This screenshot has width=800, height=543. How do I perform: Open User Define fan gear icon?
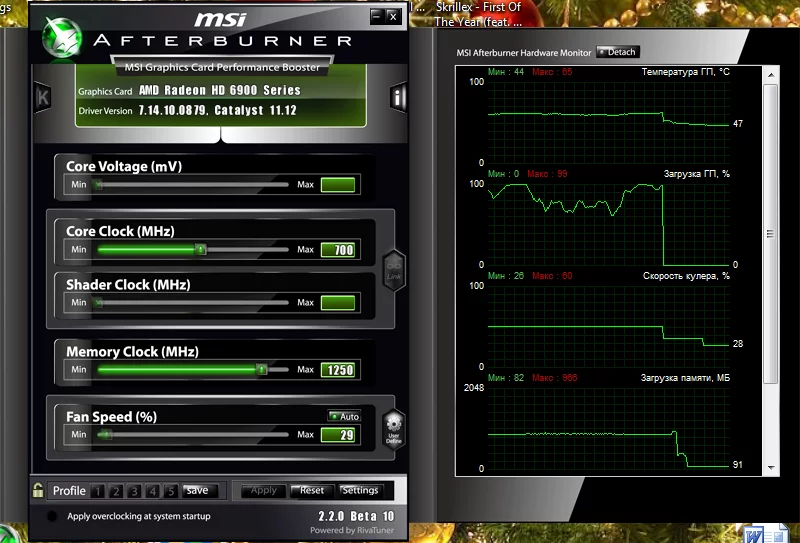coord(393,429)
